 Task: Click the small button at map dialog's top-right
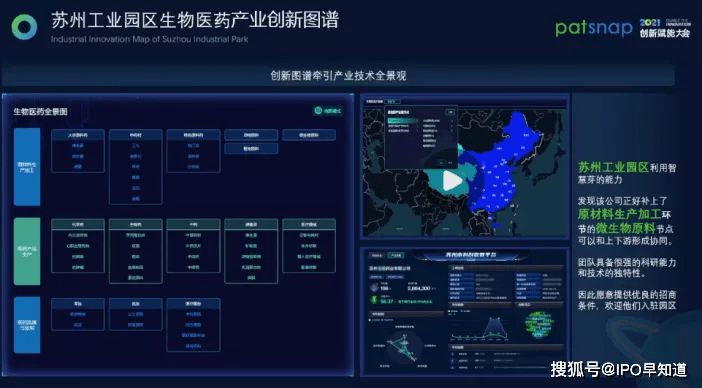[x=449, y=112]
